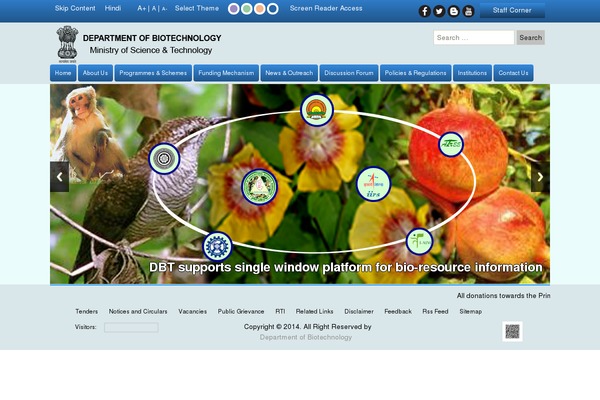
Task: Click the scrolling donations ticker text
Action: [x=503, y=296]
